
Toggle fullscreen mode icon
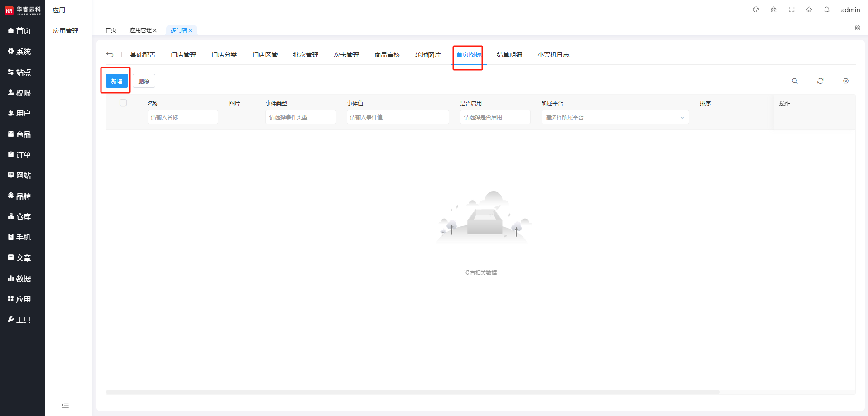791,10
